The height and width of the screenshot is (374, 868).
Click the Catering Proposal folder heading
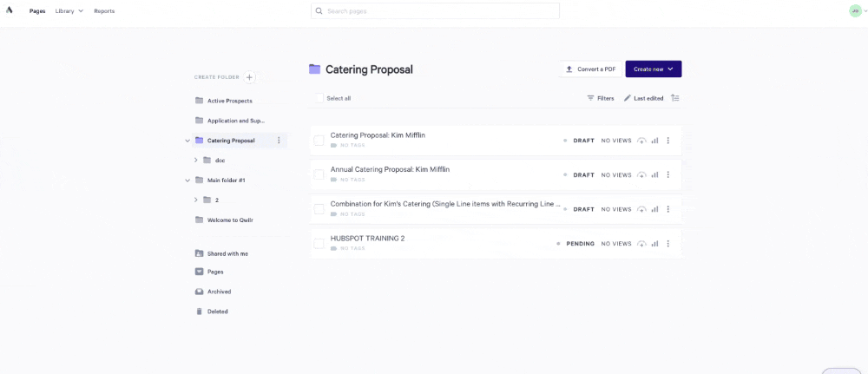(x=369, y=69)
